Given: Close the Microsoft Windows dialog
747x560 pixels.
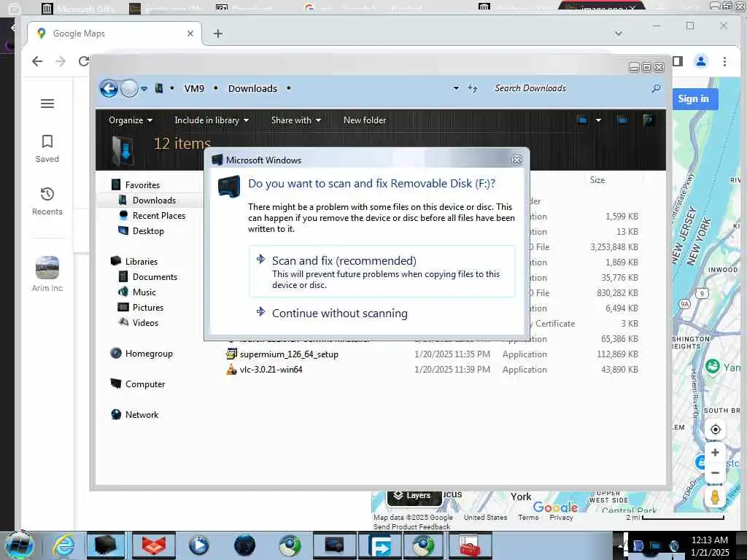Looking at the screenshot, I should point(517,160).
